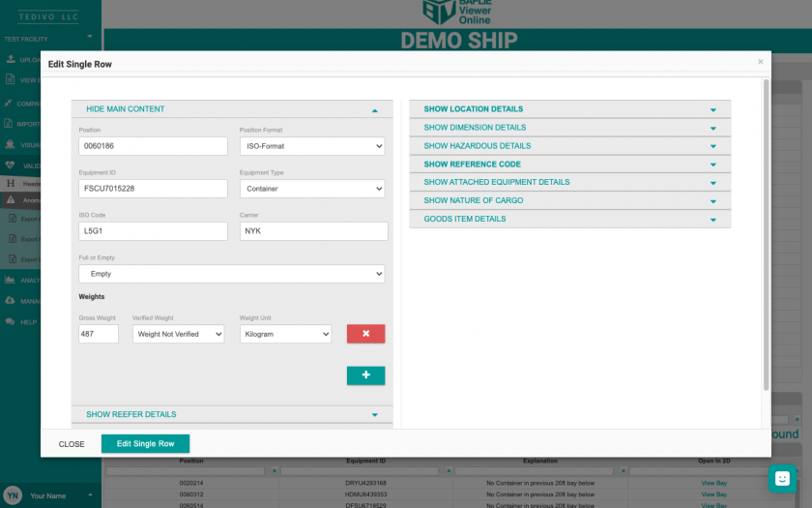This screenshot has width=812, height=508.
Task: Click the Explanation column header
Action: coord(540,461)
